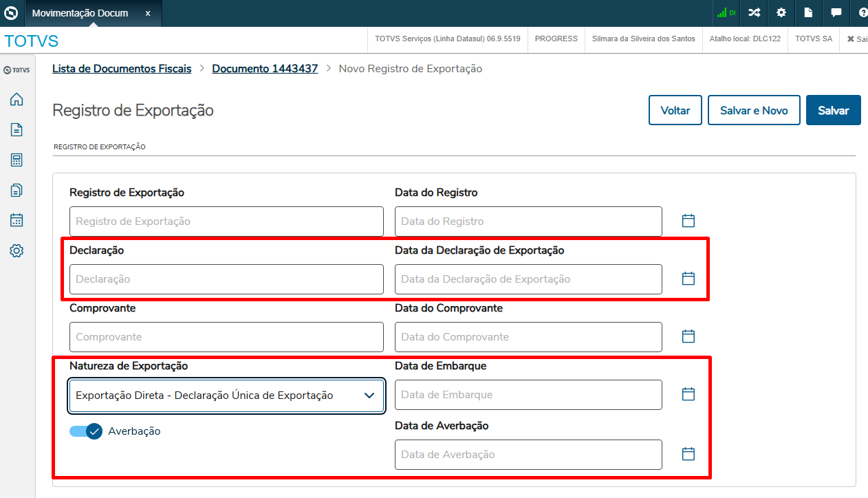The image size is (868, 498).
Task: Open the stacked documents icon in the sidebar
Action: pos(17,190)
